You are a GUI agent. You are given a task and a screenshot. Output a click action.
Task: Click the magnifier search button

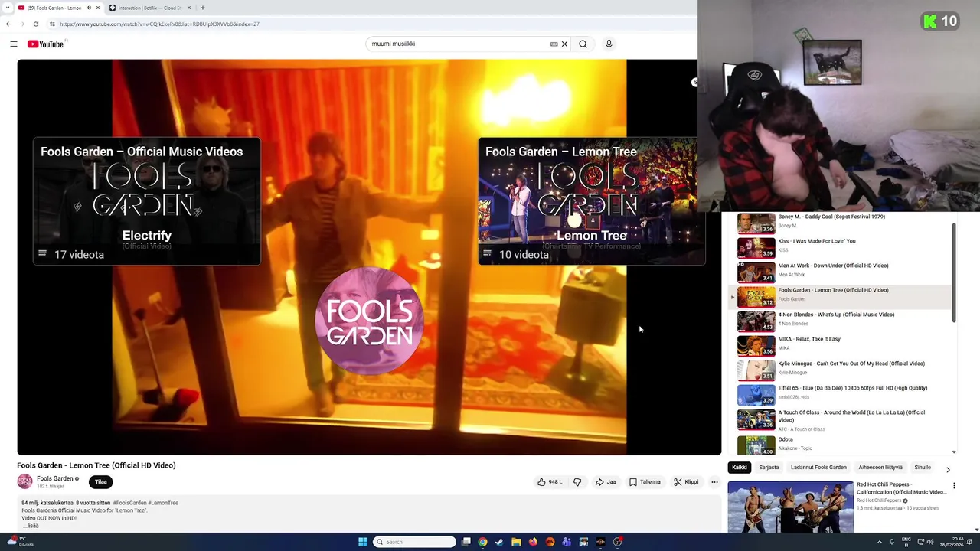583,44
